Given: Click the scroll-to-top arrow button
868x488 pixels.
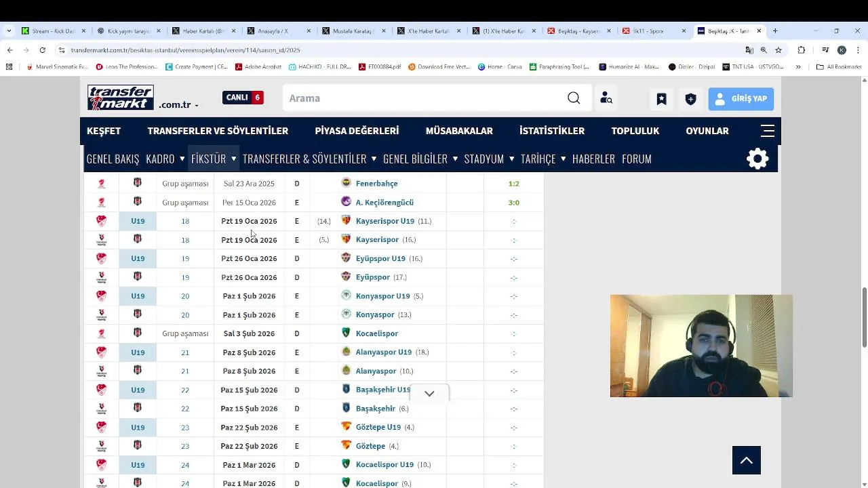Looking at the screenshot, I should 747,461.
